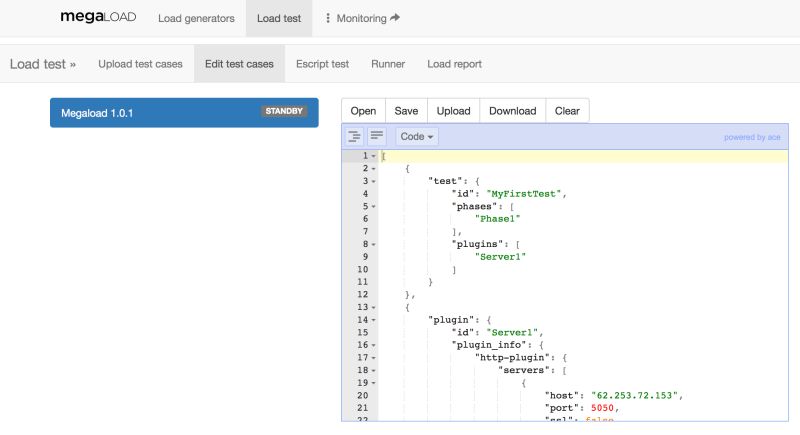The height and width of the screenshot is (435, 800).
Task: Open the Escript test tab
Action: [322, 64]
